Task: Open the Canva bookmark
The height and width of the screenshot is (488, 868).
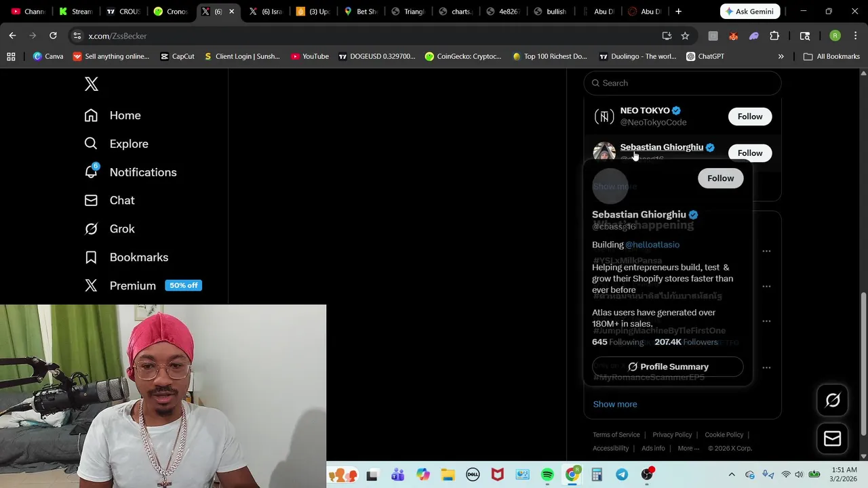Action: point(48,56)
